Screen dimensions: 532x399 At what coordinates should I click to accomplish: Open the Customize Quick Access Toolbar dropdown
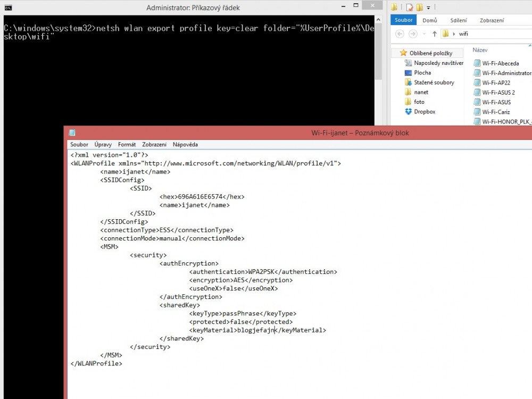[x=428, y=8]
